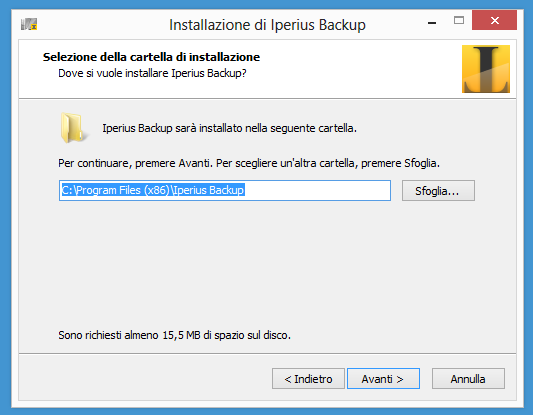533x415 pixels.
Task: Click the Iperius Backup 'I' logo
Action: [x=486, y=69]
